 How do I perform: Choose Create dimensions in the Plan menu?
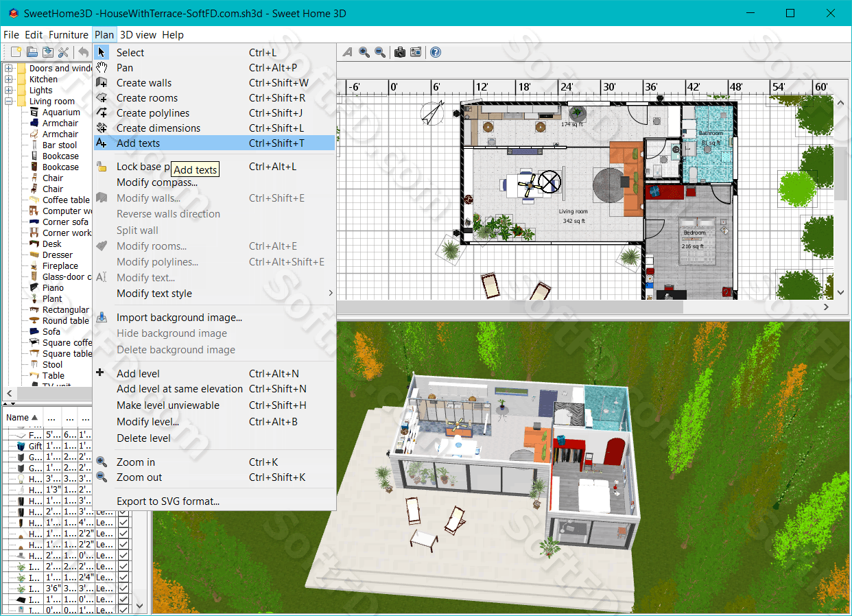tap(214, 128)
